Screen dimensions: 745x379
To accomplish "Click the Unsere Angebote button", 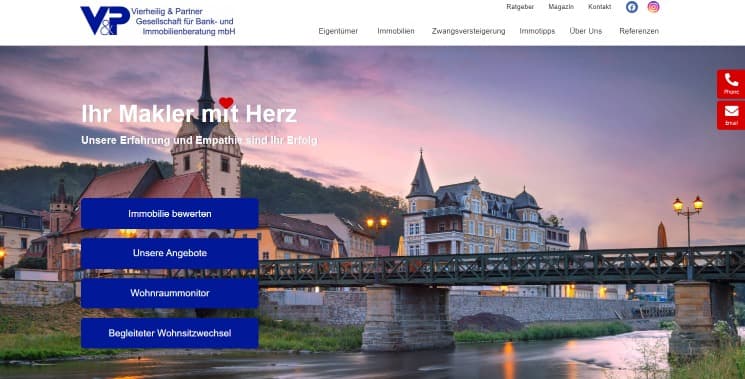I will (170, 253).
